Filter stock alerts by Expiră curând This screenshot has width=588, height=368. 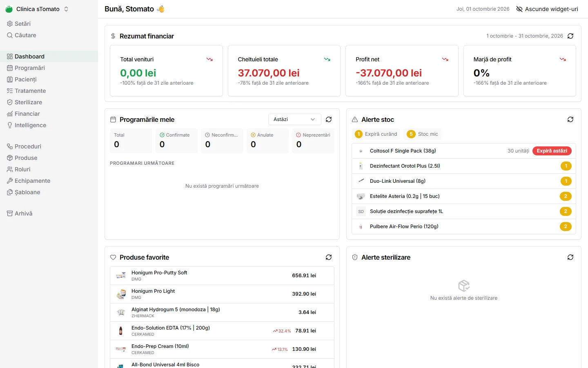376,134
